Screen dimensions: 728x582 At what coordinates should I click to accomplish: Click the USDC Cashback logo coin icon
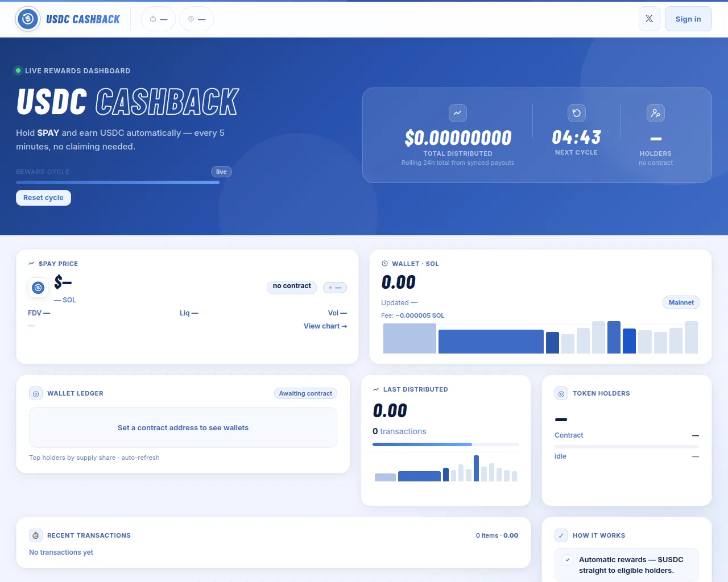point(28,19)
